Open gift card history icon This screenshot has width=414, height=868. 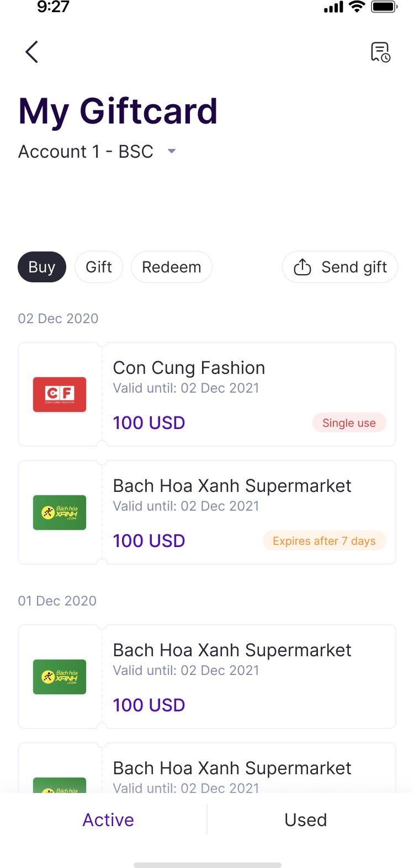380,52
